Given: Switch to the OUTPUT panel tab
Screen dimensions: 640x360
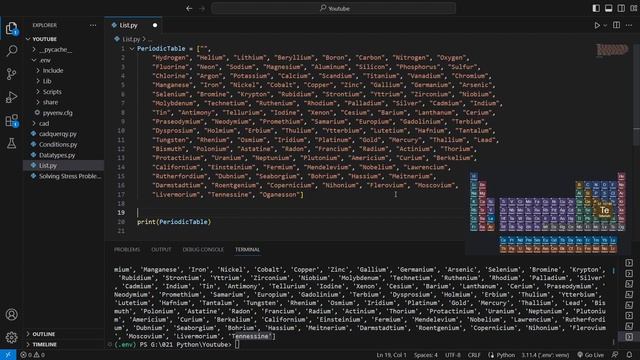Looking at the screenshot, I should [161, 249].
